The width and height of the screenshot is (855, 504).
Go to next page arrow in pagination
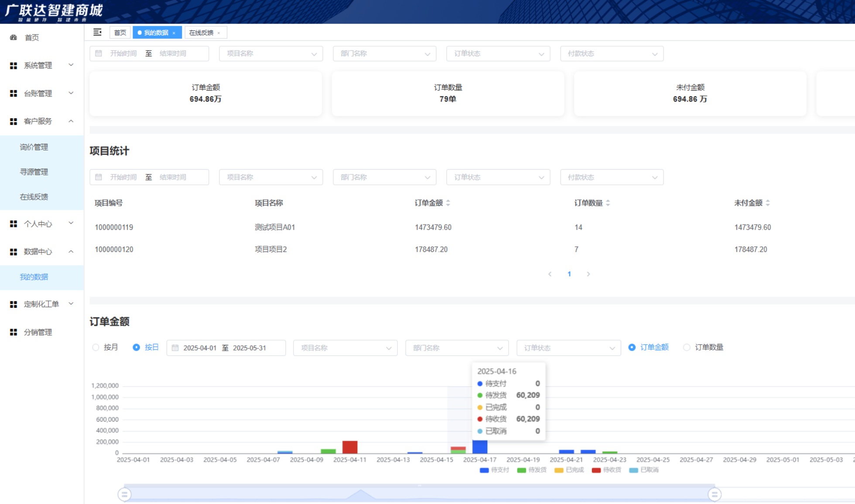coord(588,274)
